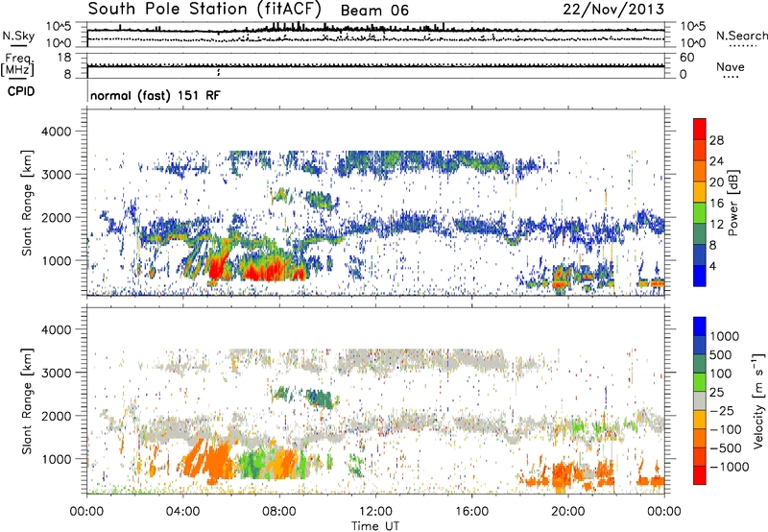This screenshot has width=768, height=532.
Task: Click the 'Velocity [m s⁻¹]' colorbar label
Action: tap(758, 400)
